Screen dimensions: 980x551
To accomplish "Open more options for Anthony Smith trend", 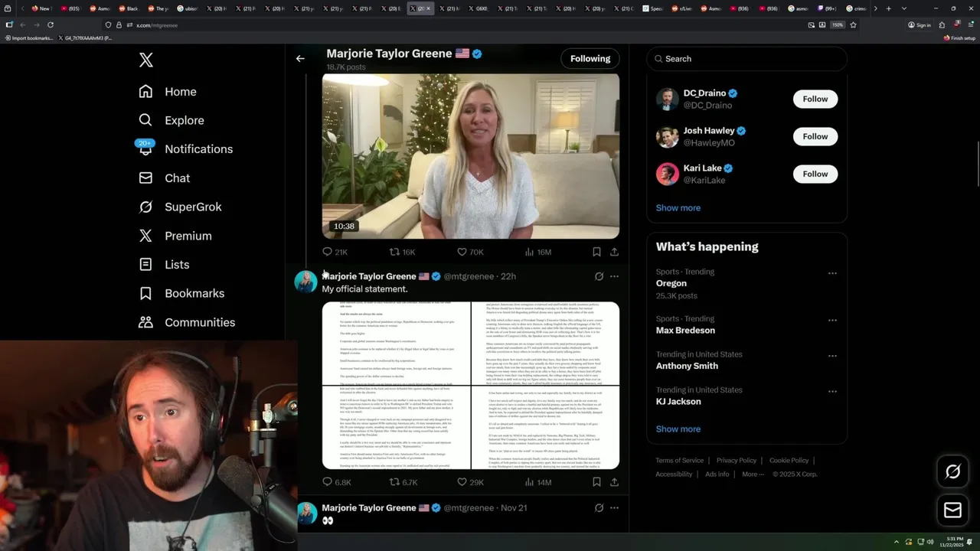I will (832, 356).
